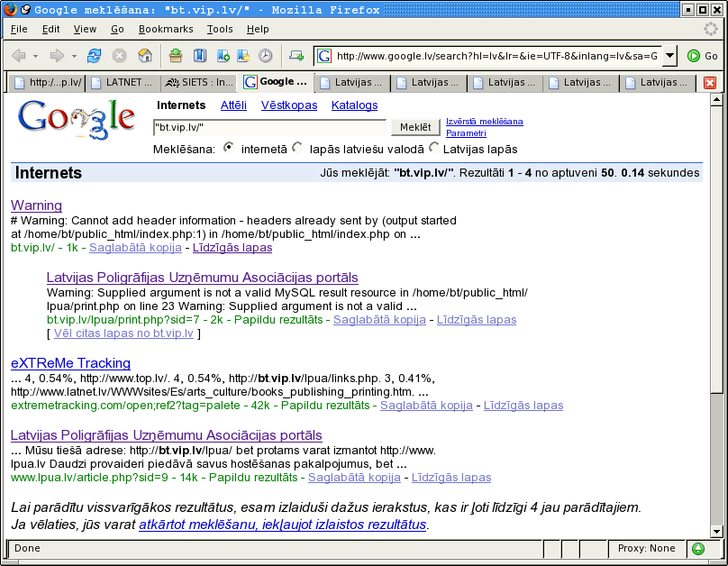Click the Stop loading toolbar icon
The height and width of the screenshot is (566, 728).
point(119,56)
